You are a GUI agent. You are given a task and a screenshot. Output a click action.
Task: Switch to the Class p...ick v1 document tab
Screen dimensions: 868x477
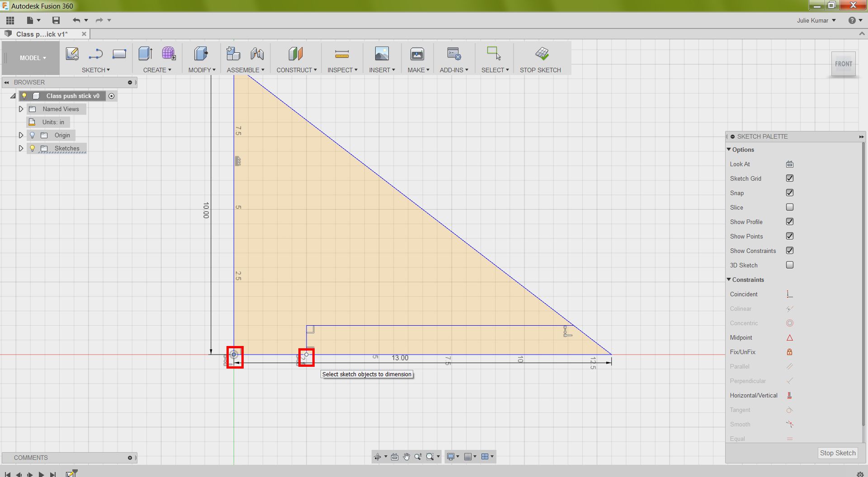pyautogui.click(x=41, y=34)
